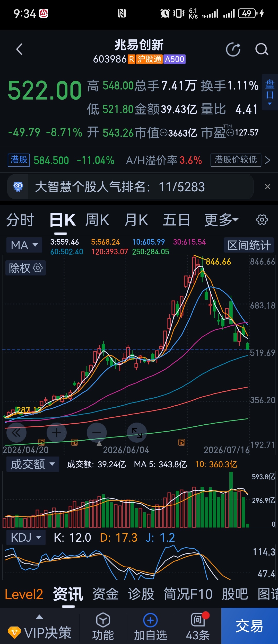Tap the current price 522.00
278x644 pixels.
pos(45,90)
